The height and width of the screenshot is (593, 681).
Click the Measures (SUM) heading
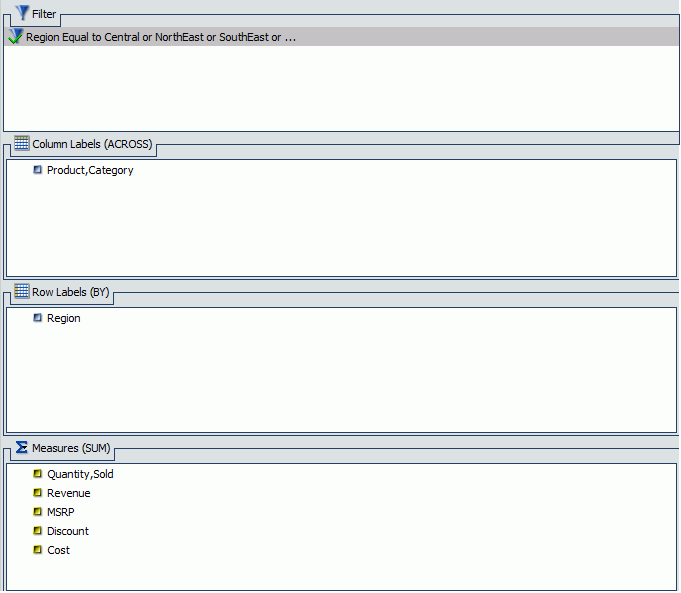tap(71, 448)
